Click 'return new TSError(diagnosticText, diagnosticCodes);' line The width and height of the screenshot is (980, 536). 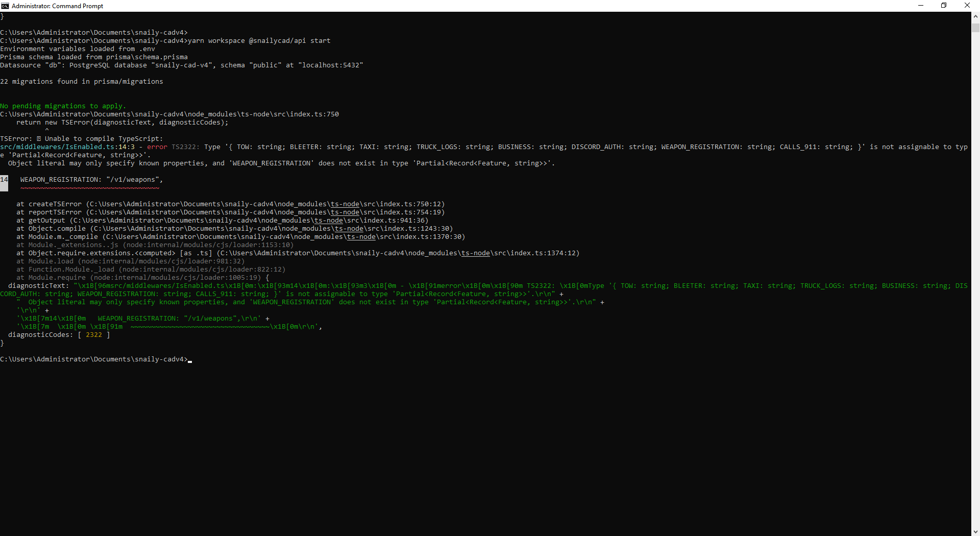click(122, 123)
